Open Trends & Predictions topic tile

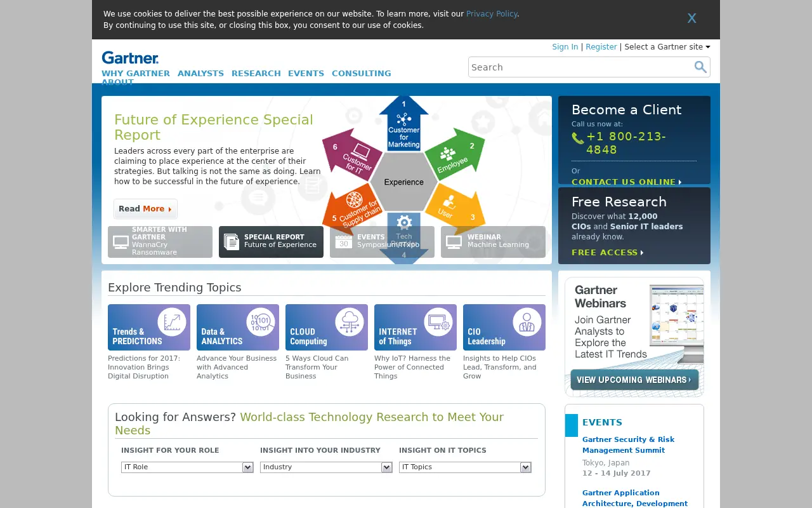(x=149, y=328)
